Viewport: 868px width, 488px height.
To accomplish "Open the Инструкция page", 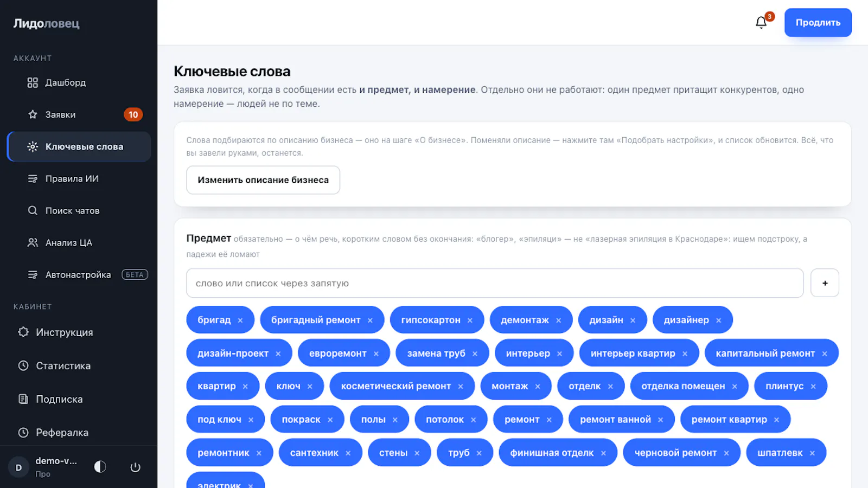I will click(x=79, y=332).
